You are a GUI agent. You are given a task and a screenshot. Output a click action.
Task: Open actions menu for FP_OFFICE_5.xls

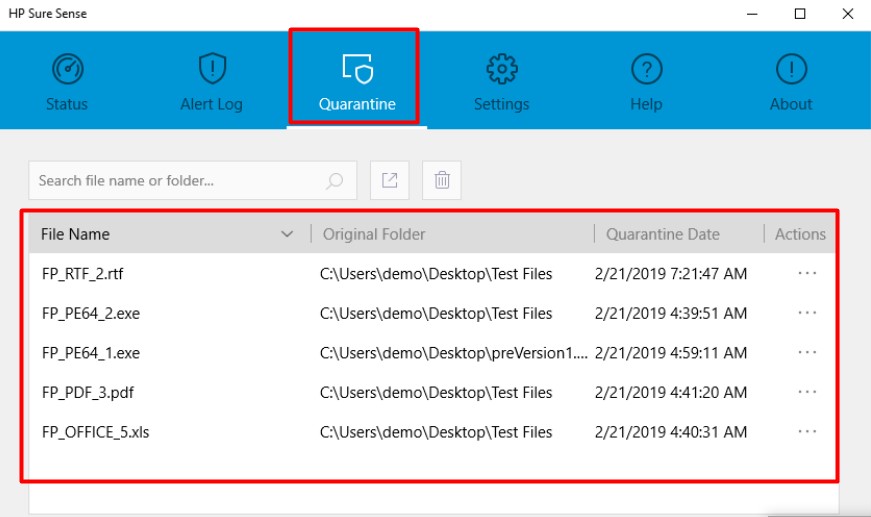click(x=808, y=432)
